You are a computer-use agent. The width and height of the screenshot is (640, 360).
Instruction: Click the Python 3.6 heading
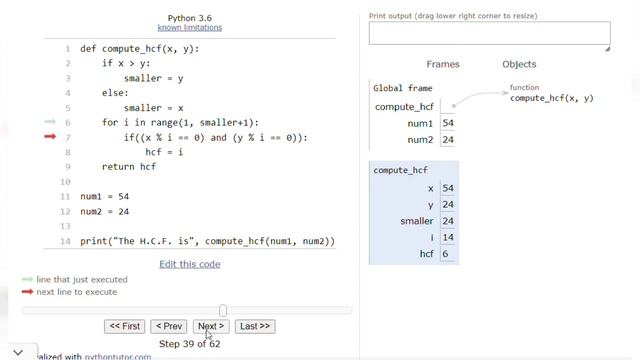[190, 18]
